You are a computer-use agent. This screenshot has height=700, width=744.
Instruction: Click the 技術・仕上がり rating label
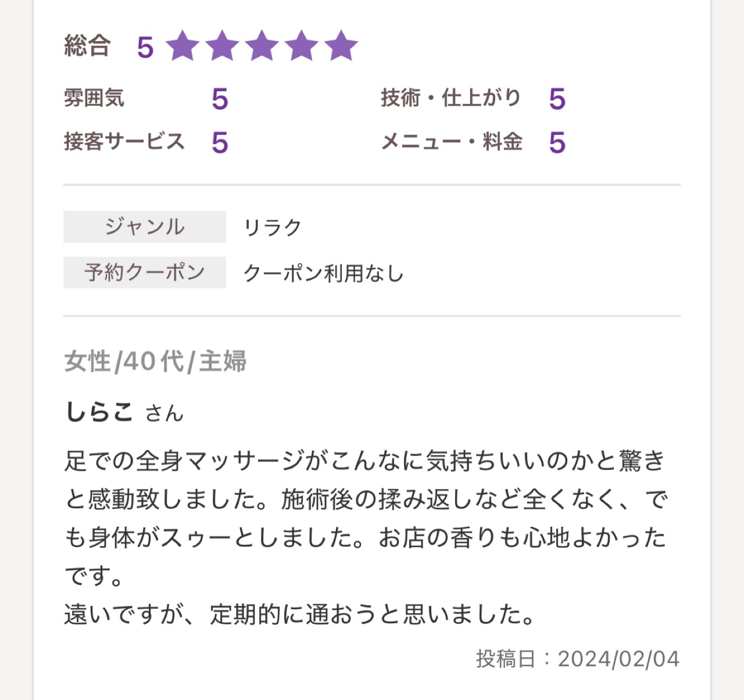(x=450, y=98)
